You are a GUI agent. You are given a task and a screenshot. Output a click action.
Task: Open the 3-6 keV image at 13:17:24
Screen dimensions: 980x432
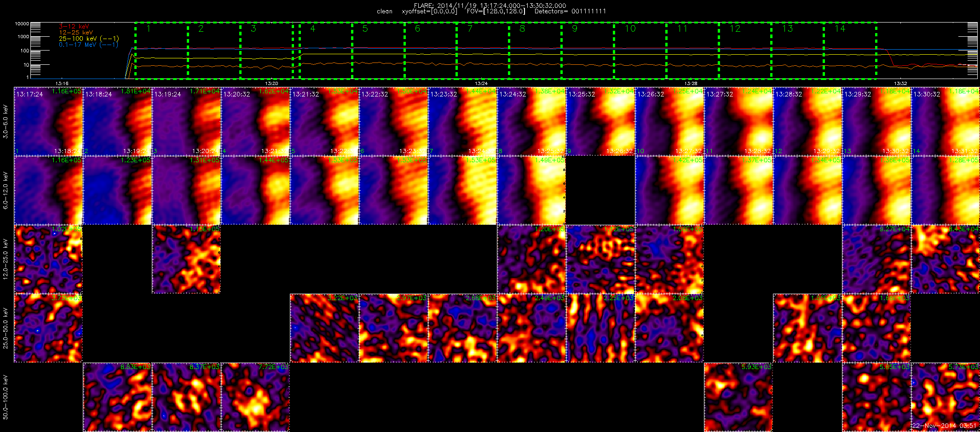tap(48, 121)
